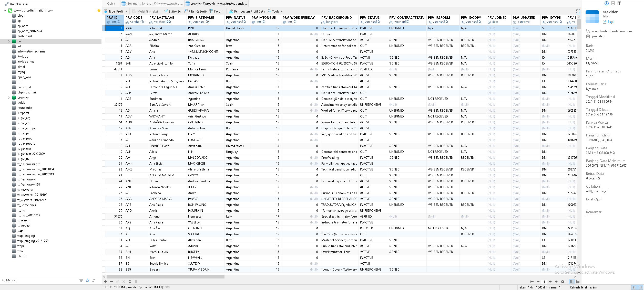Open Editor Sel in toolbar

(172, 12)
